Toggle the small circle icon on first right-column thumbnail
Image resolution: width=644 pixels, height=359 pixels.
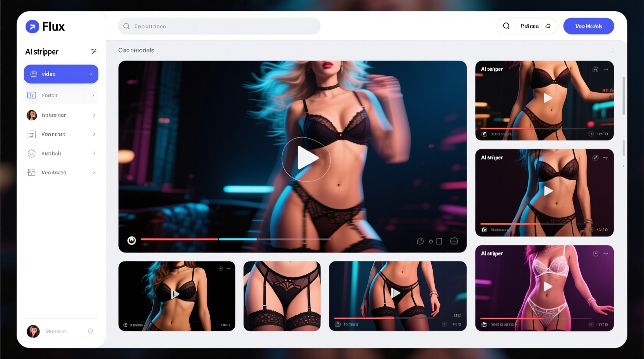(x=595, y=70)
